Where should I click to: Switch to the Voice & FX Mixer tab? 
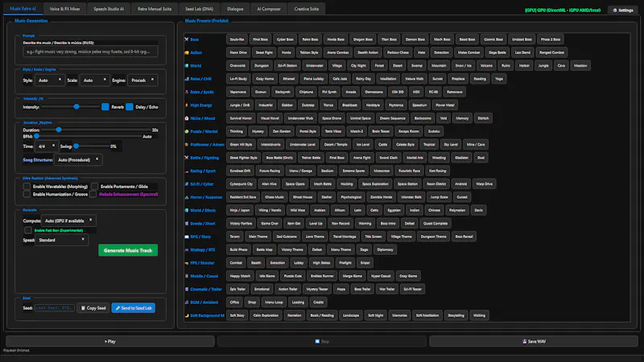click(x=64, y=9)
